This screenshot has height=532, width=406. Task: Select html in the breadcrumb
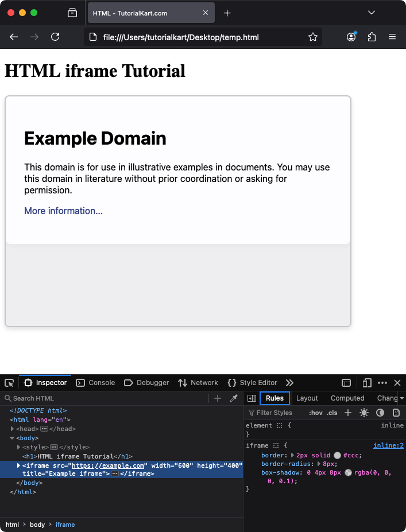tap(12, 525)
